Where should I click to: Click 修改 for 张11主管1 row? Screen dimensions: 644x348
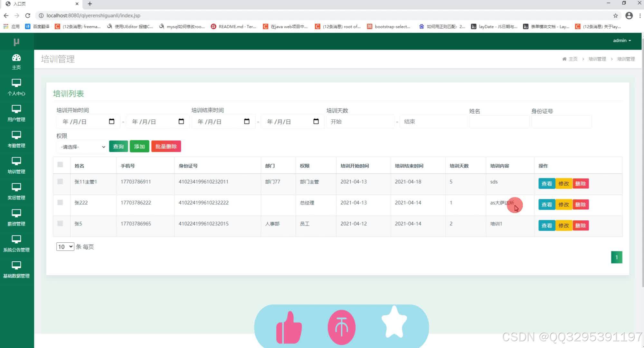(x=563, y=184)
